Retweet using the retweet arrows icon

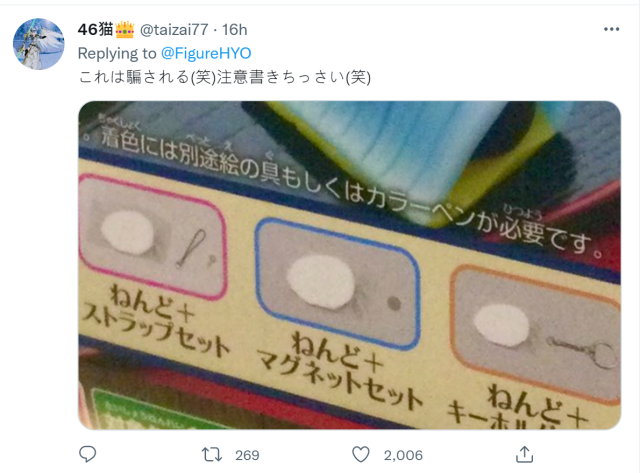pyautogui.click(x=212, y=454)
